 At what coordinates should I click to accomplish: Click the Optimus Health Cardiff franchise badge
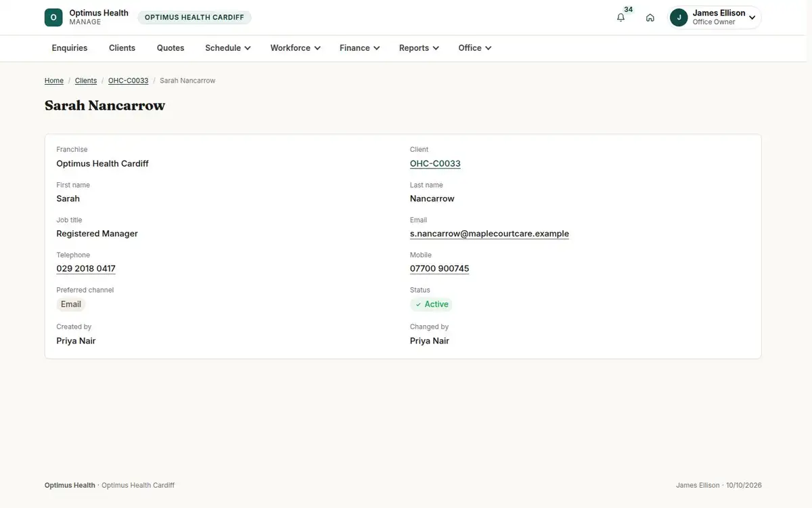(x=194, y=18)
